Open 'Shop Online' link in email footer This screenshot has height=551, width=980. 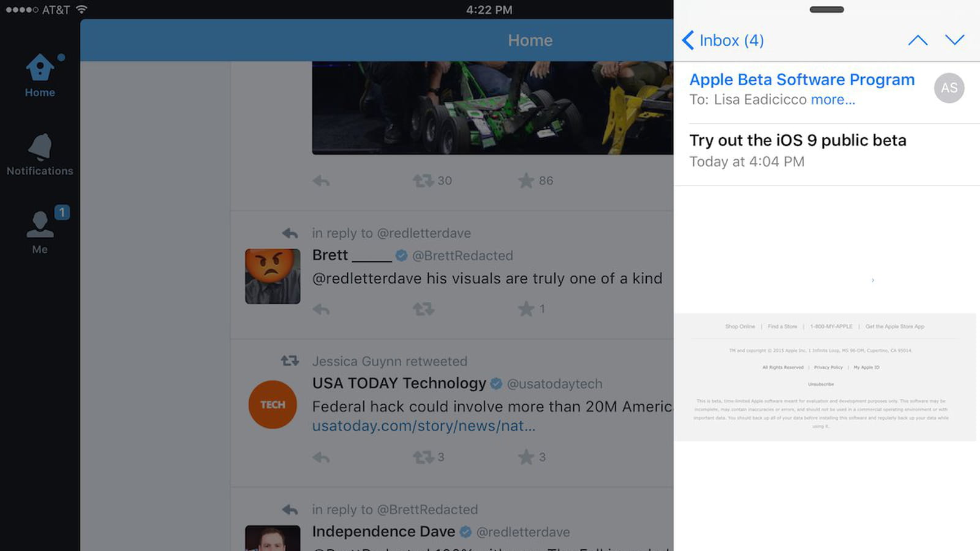click(740, 326)
